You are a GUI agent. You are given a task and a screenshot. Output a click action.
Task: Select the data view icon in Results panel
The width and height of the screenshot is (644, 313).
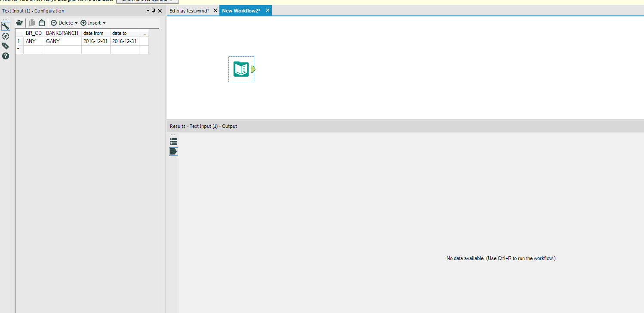(x=173, y=151)
